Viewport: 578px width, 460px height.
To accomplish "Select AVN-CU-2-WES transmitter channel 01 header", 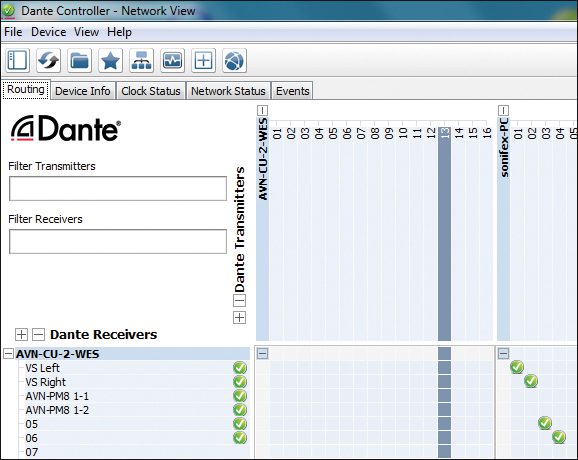I will click(x=277, y=133).
